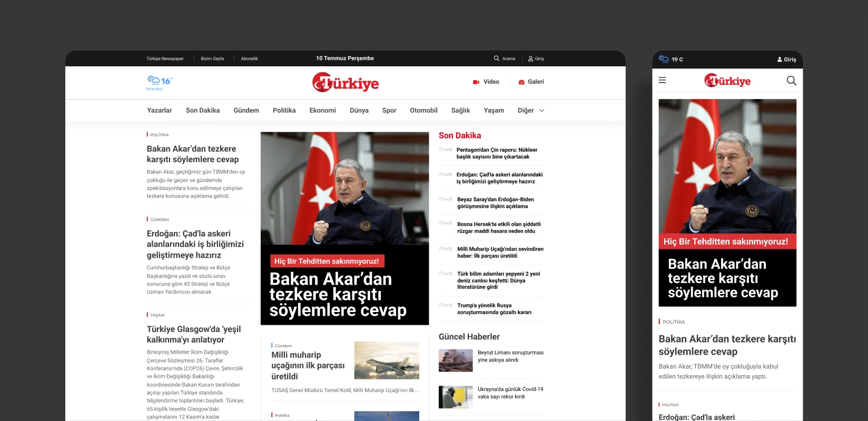The image size is (868, 421).
Task: Click the Istanbul weather cloud icon
Action: point(153,81)
